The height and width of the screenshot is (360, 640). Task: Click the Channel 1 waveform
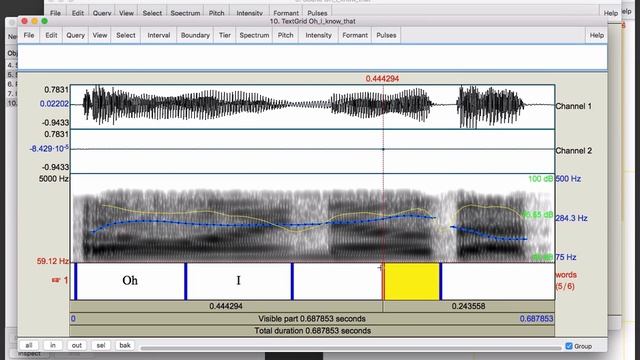coord(312,107)
